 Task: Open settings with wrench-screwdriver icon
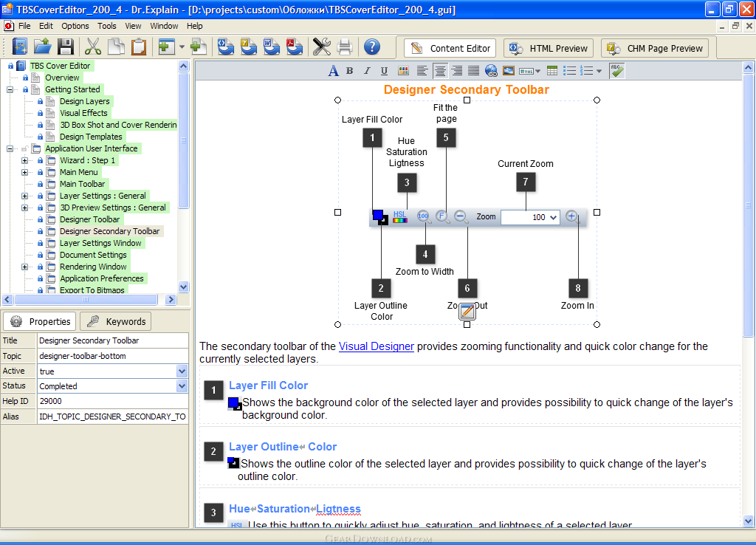point(322,47)
